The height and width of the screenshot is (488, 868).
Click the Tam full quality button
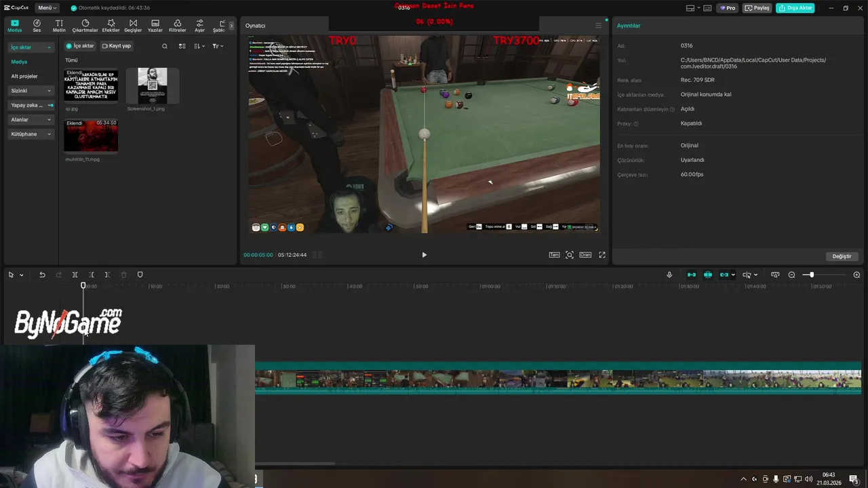click(554, 255)
